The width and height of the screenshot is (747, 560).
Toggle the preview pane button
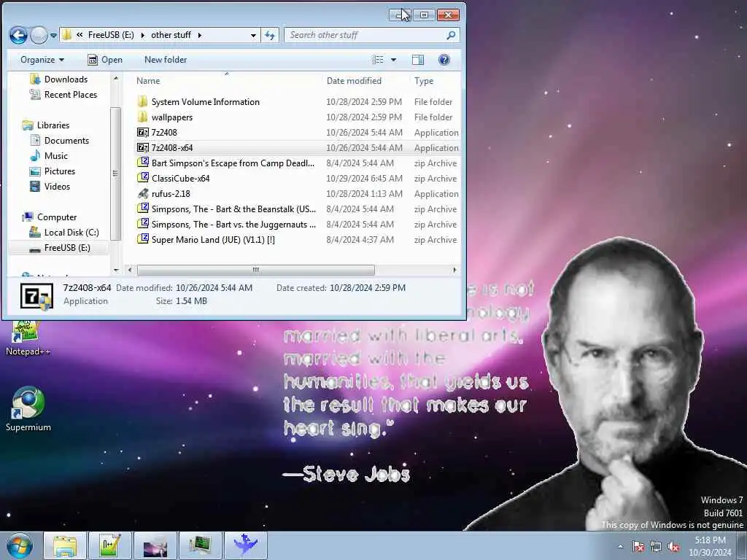(418, 60)
